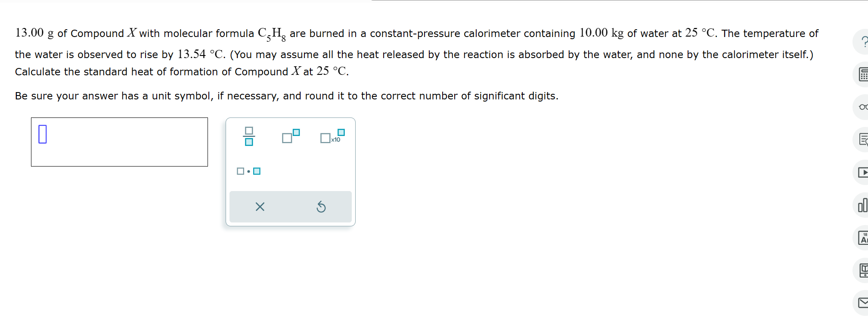The width and height of the screenshot is (868, 321).
Task: Open the bar chart progress icon
Action: 864,206
